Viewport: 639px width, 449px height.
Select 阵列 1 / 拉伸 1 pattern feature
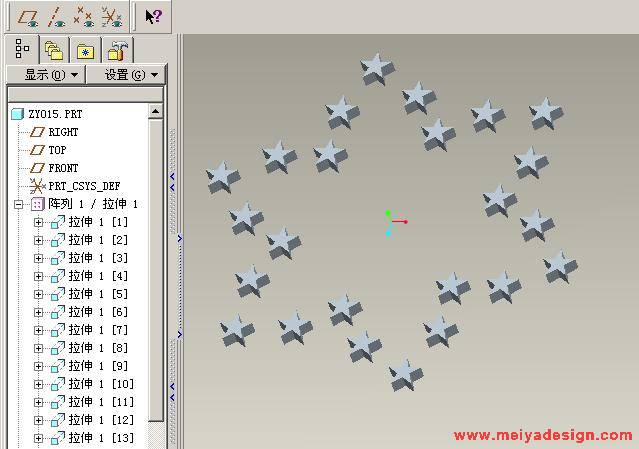[x=93, y=204]
